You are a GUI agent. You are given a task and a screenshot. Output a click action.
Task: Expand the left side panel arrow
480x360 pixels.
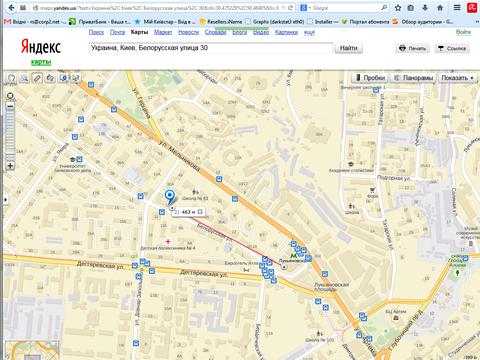pos(5,200)
